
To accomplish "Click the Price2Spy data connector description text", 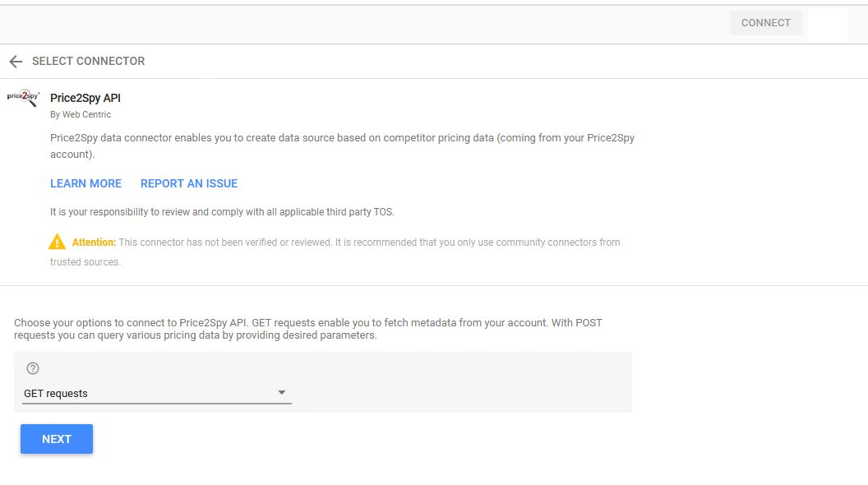I will [342, 145].
